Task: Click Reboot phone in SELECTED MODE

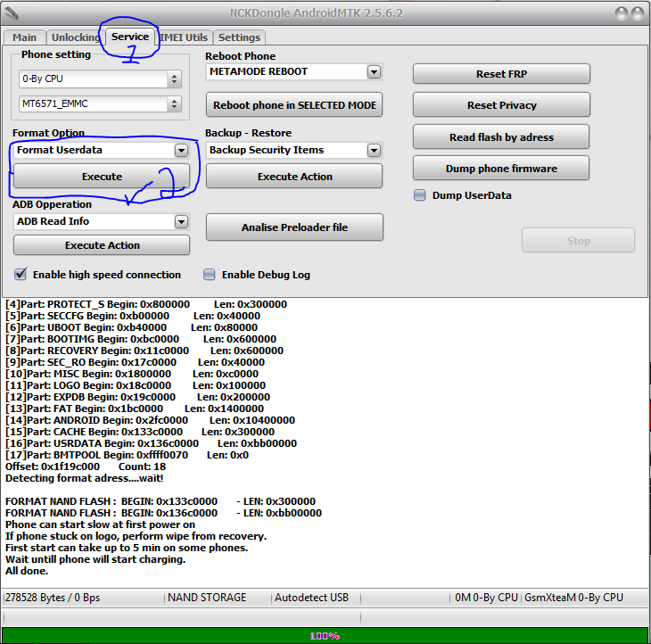Action: click(x=294, y=105)
